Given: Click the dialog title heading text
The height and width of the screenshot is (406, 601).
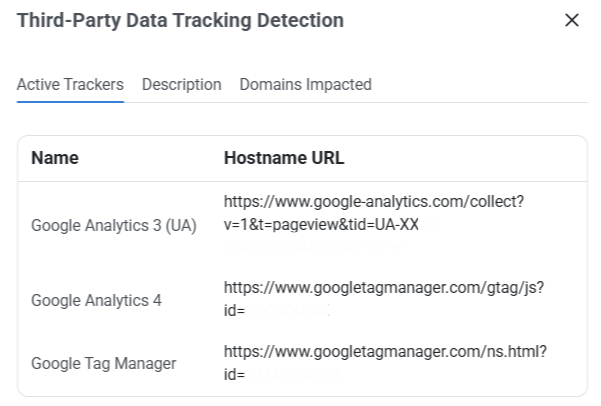Looking at the screenshot, I should 180,20.
